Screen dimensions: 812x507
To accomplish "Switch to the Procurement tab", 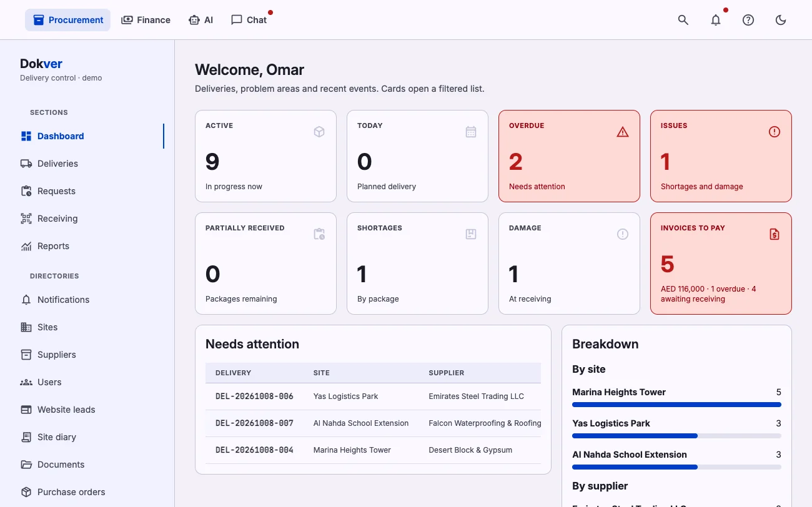I will 68,20.
